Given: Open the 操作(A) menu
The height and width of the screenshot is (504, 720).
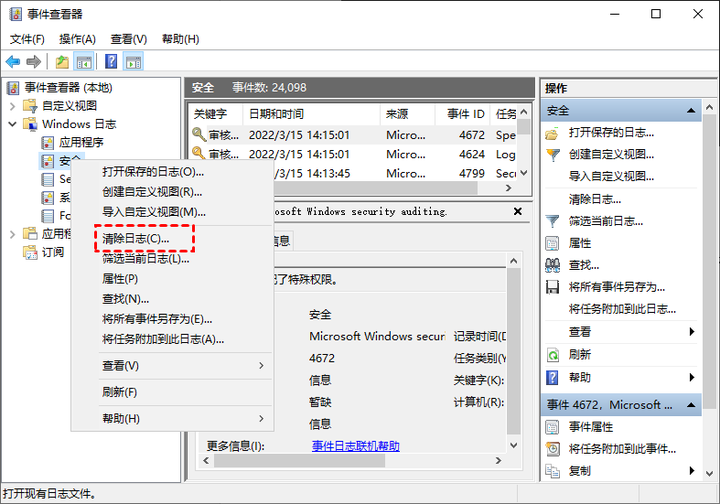Looking at the screenshot, I should pos(77,39).
